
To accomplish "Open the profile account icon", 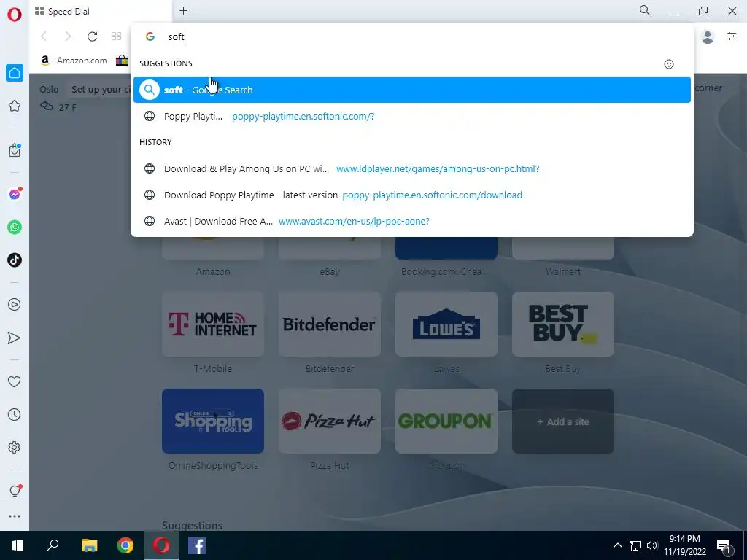I will (x=708, y=36).
